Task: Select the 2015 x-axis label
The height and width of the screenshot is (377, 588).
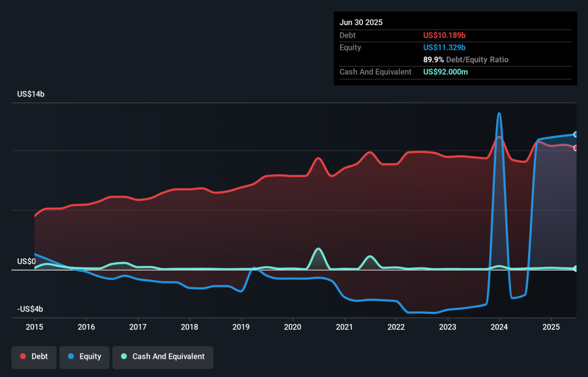Action: (34, 327)
